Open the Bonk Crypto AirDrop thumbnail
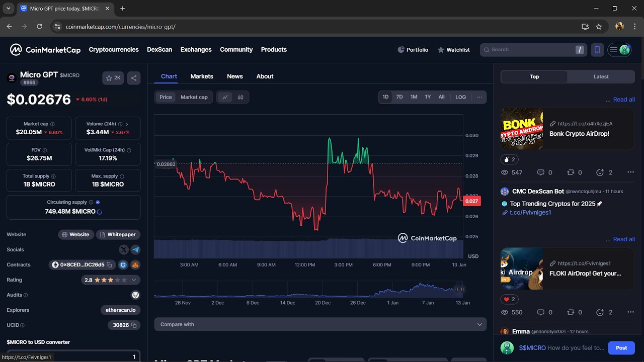Viewport: 644px width, 362px height. pos(522,129)
